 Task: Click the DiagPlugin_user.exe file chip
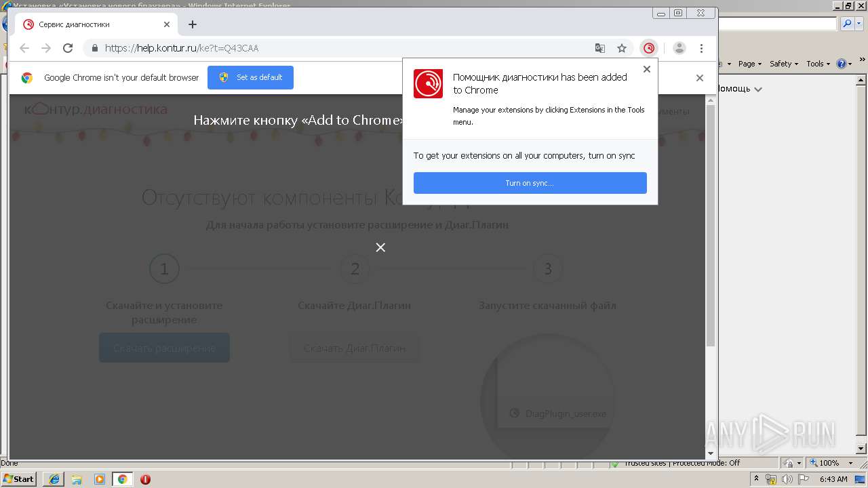point(558,413)
